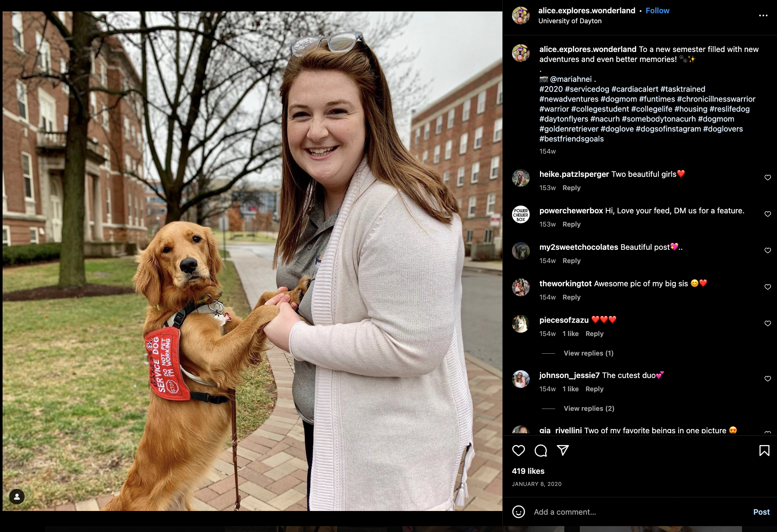This screenshot has width=777, height=532.
Task: Reply to my2sweetchocolates' comment
Action: [x=571, y=261]
